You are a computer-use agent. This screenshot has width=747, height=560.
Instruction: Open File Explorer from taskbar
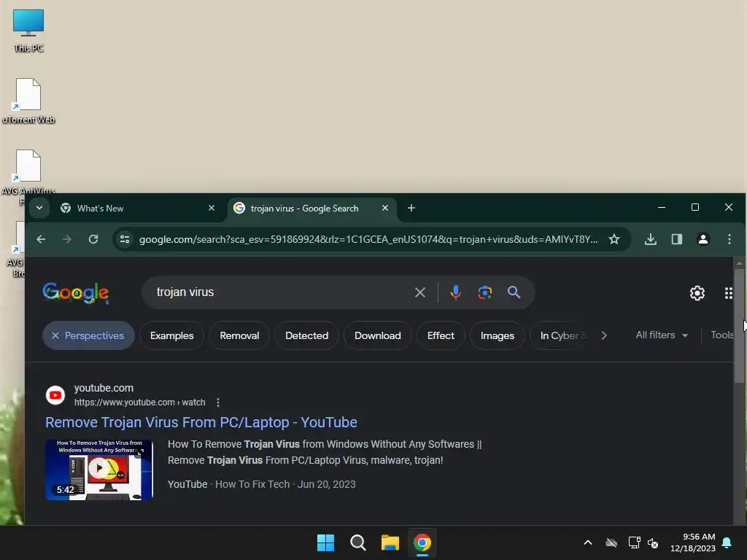click(x=390, y=542)
